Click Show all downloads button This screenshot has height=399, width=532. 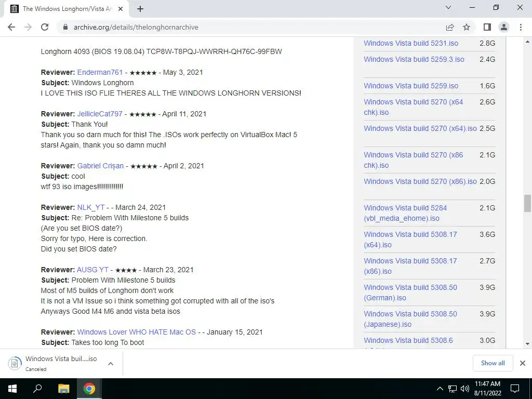pos(493,363)
